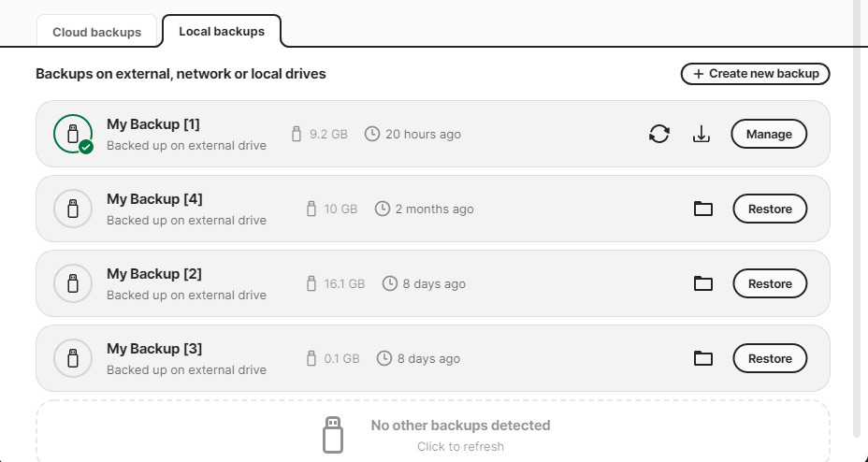This screenshot has width=868, height=462.
Task: Open folder icon for My Backup [3]
Action: [703, 358]
